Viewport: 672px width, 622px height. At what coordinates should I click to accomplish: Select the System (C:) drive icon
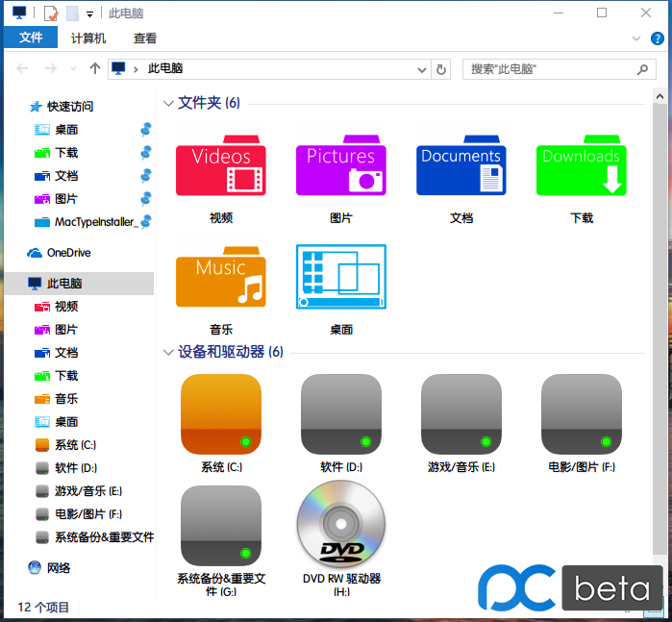click(220, 414)
